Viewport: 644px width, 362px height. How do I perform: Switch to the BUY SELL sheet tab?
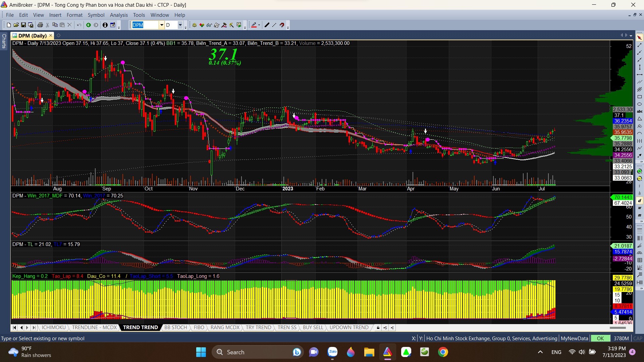coord(313,327)
